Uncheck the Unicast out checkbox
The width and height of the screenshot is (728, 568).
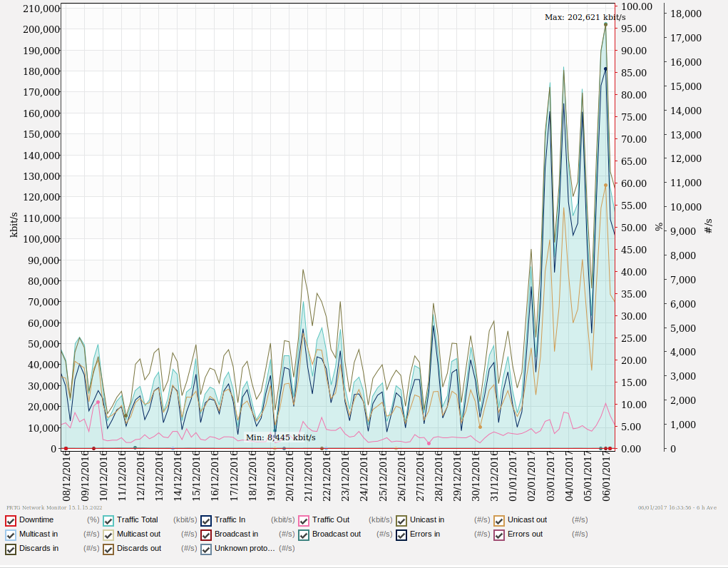pos(499,520)
